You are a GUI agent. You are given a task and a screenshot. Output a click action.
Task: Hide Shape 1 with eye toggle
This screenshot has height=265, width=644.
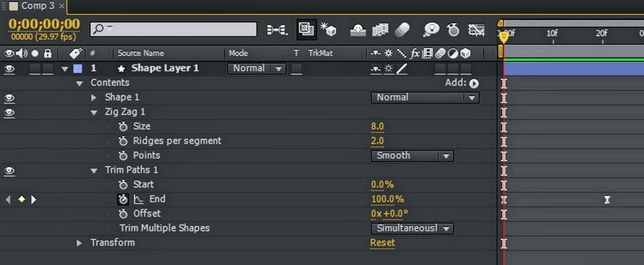pyautogui.click(x=9, y=98)
